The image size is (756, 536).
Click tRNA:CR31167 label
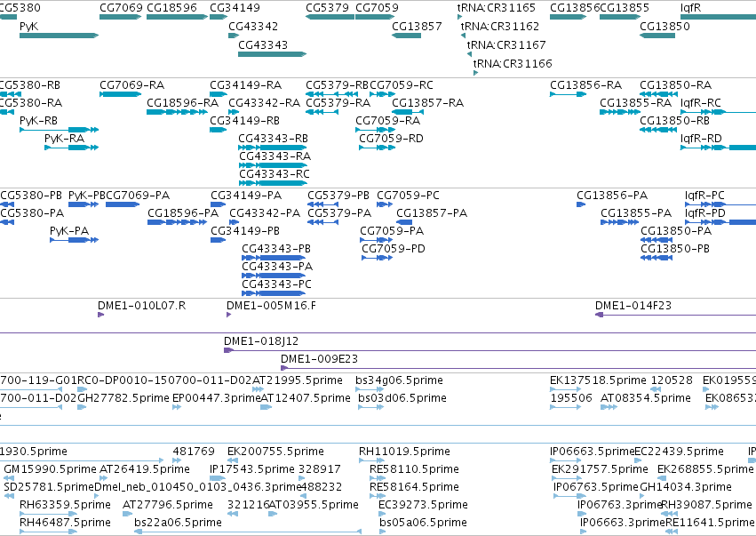tap(506, 44)
